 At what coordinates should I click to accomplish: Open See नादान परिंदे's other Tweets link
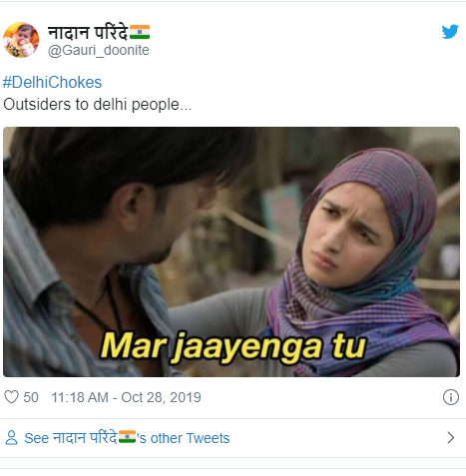click(x=127, y=438)
